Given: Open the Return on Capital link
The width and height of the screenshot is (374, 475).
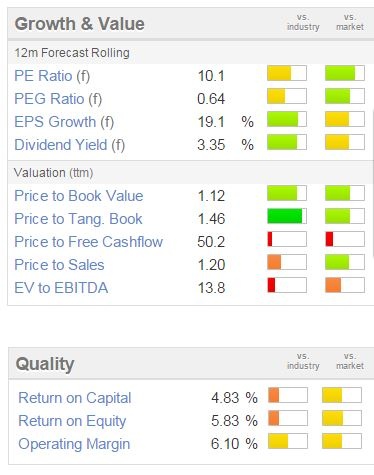Looking at the screenshot, I should click(x=75, y=398).
